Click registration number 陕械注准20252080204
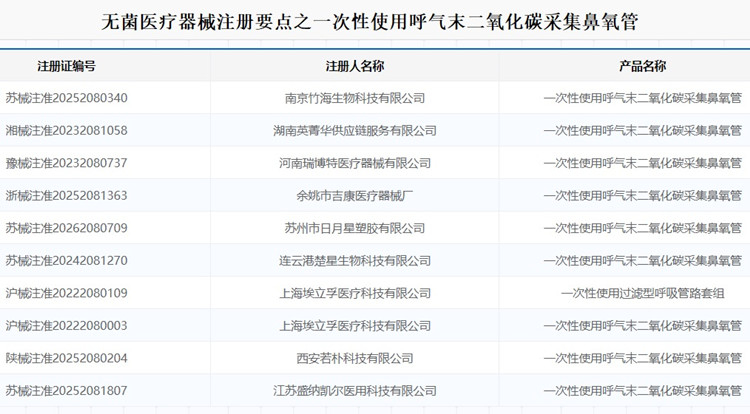The width and height of the screenshot is (750, 414). pos(66,358)
